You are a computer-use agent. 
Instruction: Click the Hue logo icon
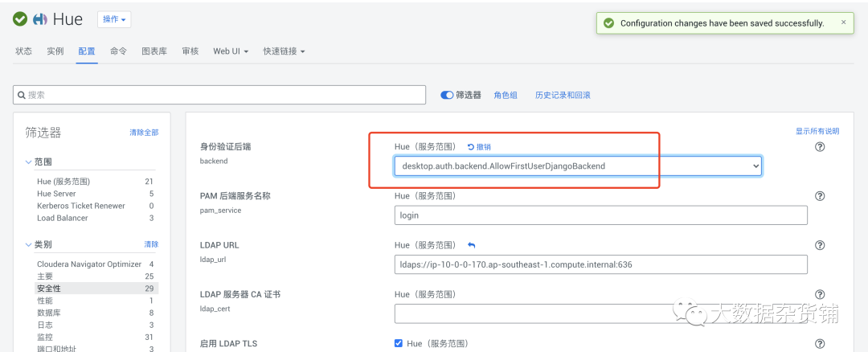pyautogui.click(x=40, y=19)
